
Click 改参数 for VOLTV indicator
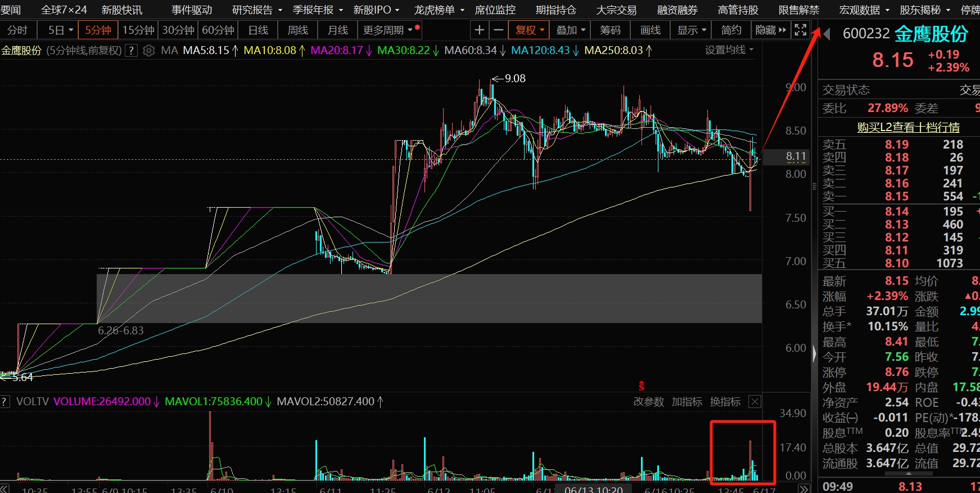coord(649,402)
